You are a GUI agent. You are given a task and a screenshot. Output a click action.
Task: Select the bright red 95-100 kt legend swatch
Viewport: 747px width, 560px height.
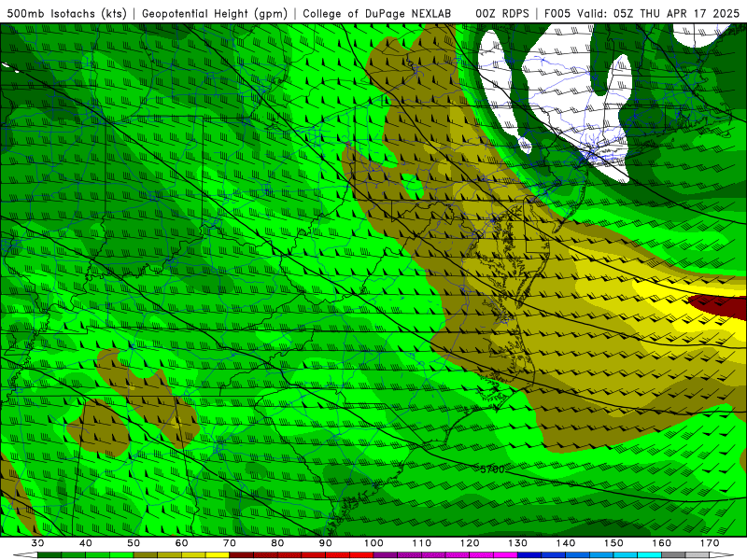(361, 554)
